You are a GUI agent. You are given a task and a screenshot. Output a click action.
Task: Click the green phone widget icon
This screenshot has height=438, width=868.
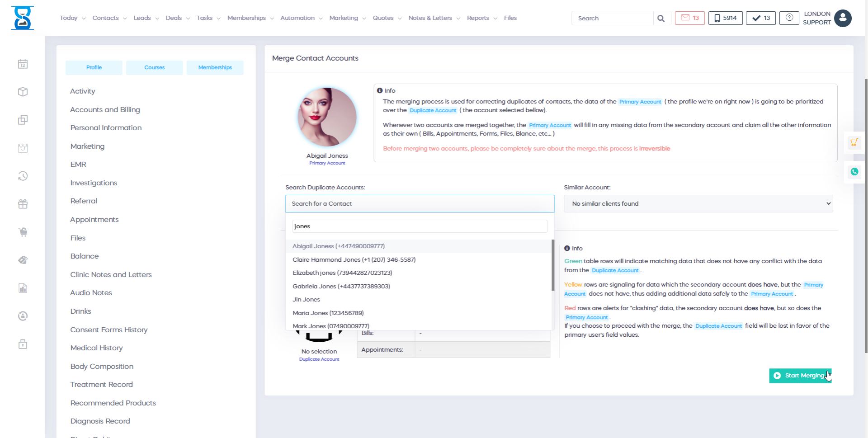tap(854, 172)
